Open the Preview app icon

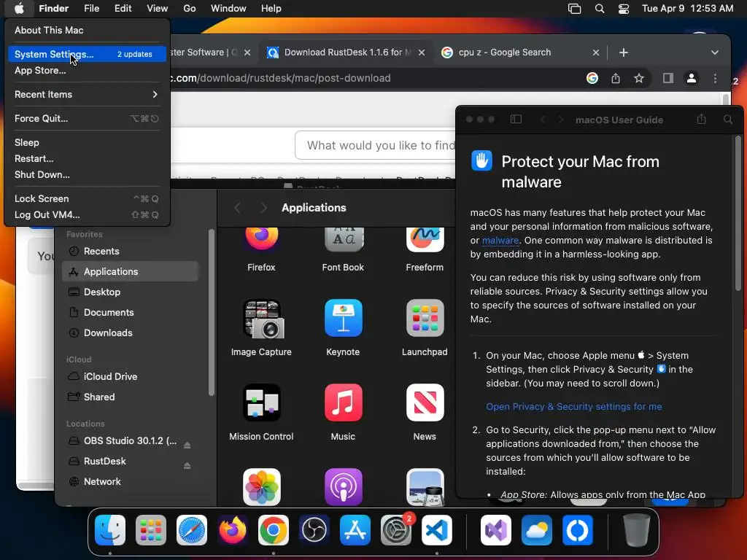425,486
